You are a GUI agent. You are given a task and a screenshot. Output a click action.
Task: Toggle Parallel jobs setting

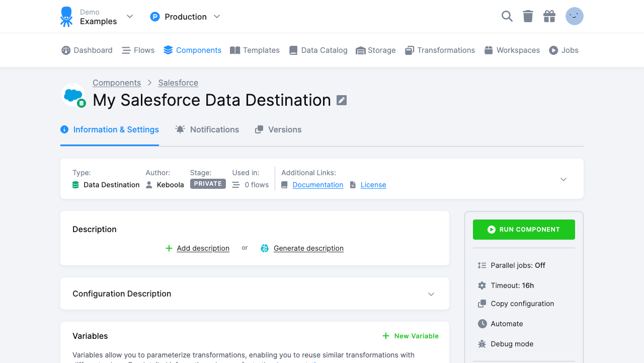click(x=517, y=265)
